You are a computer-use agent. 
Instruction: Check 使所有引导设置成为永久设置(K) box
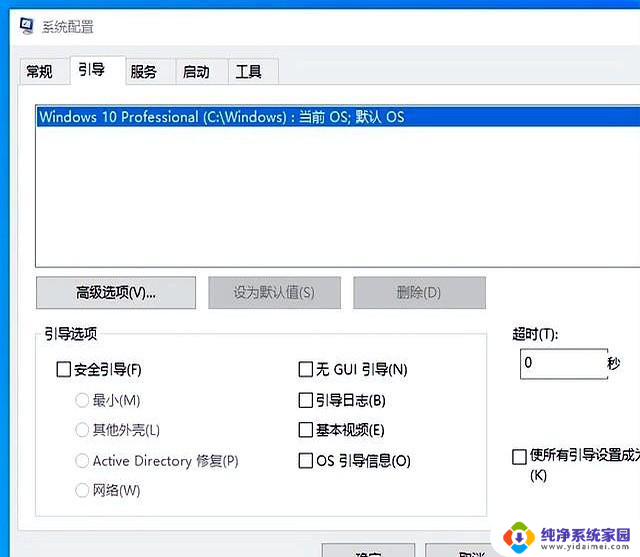tap(519, 457)
